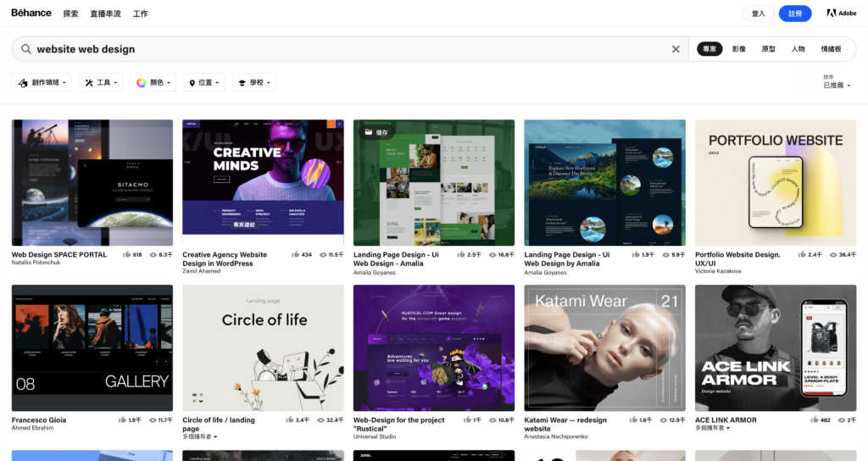Click the save folder icon on Amalia thumbnail

pos(368,132)
